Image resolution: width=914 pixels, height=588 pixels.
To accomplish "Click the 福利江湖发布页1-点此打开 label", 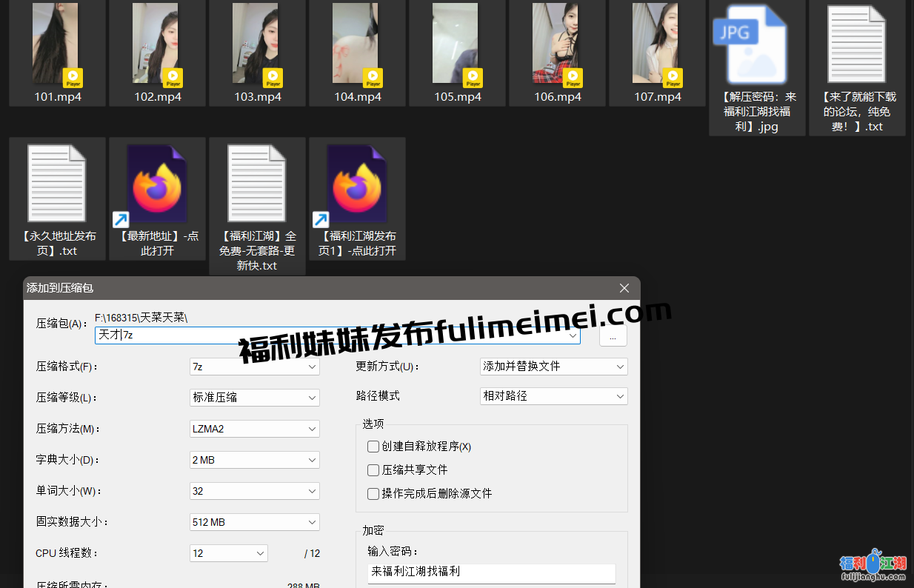I will 357,244.
